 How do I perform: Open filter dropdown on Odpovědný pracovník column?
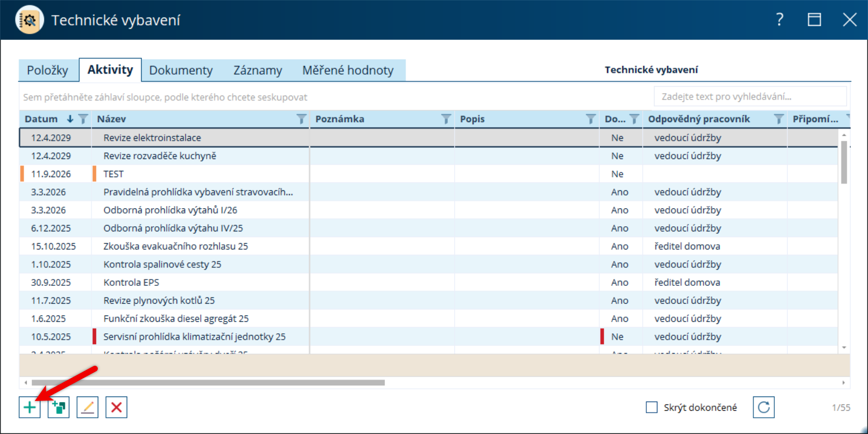[x=779, y=119]
